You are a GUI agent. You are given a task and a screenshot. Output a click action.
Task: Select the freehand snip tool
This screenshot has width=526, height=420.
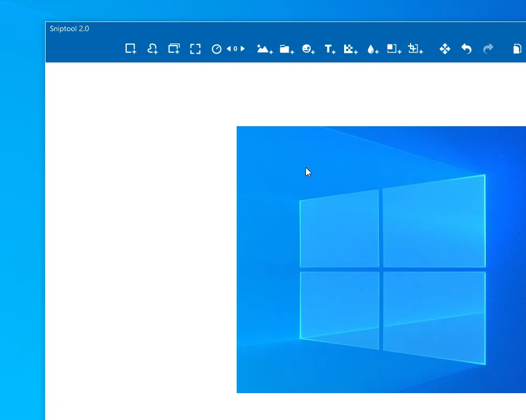tap(152, 48)
